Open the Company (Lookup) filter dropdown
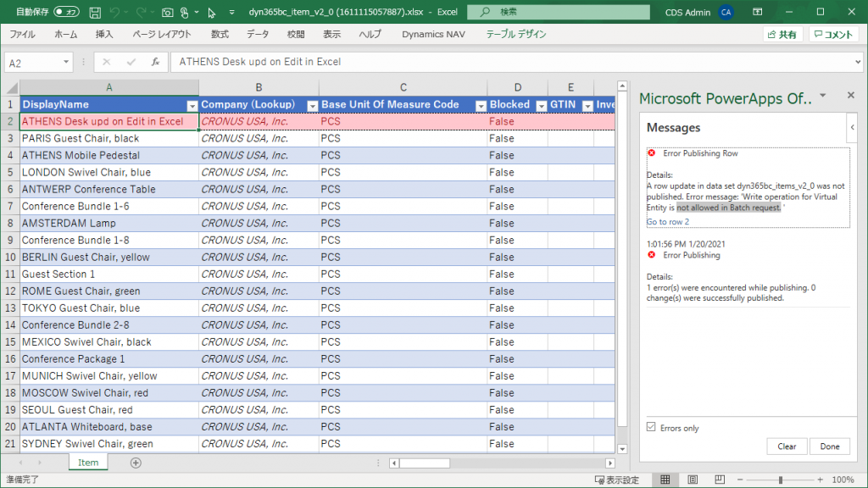868x488 pixels. pos(312,106)
